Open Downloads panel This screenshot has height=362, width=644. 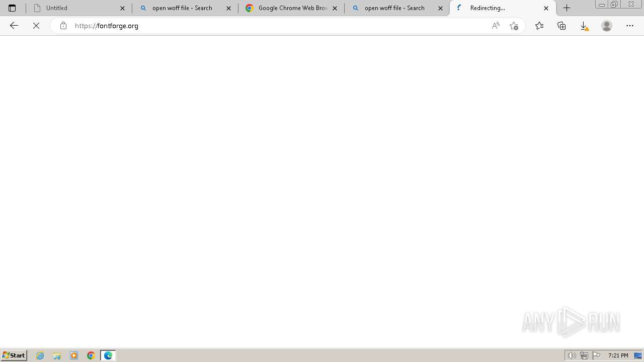[584, 26]
